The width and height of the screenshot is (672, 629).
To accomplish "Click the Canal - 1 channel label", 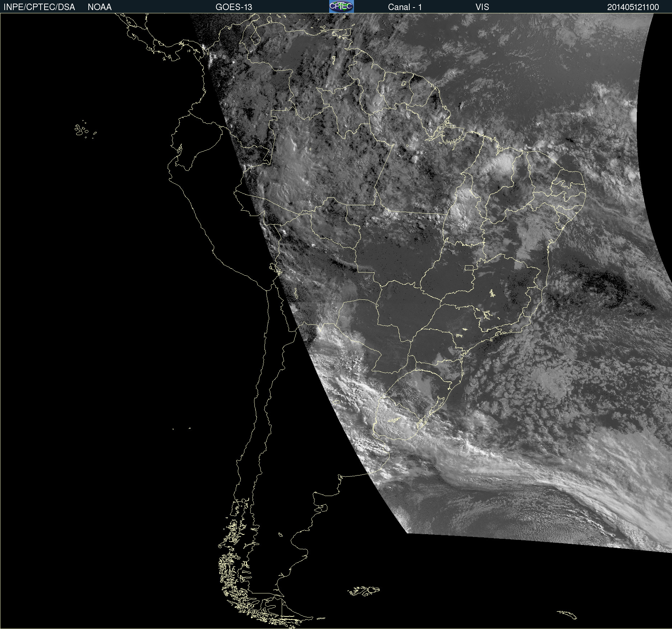I will 405,7.
